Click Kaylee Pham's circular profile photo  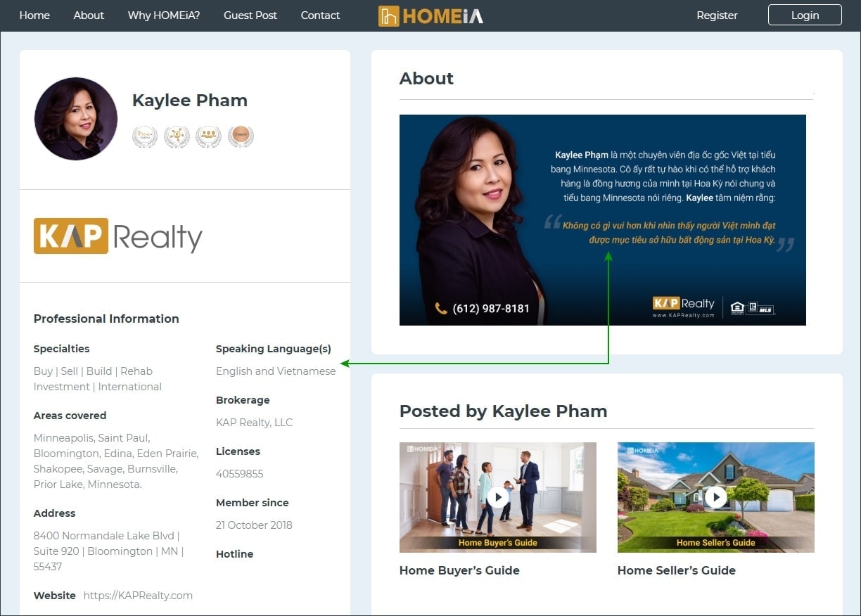tap(76, 118)
